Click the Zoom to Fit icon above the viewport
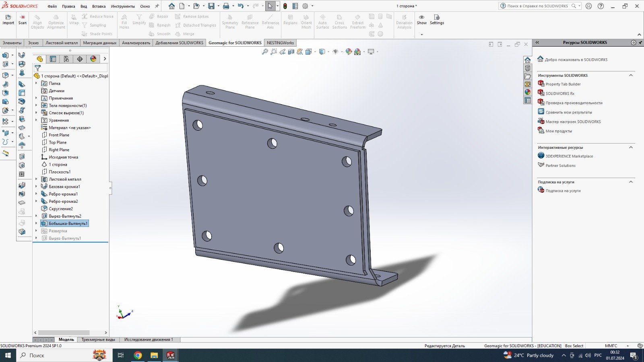This screenshot has height=362, width=644. [x=265, y=51]
